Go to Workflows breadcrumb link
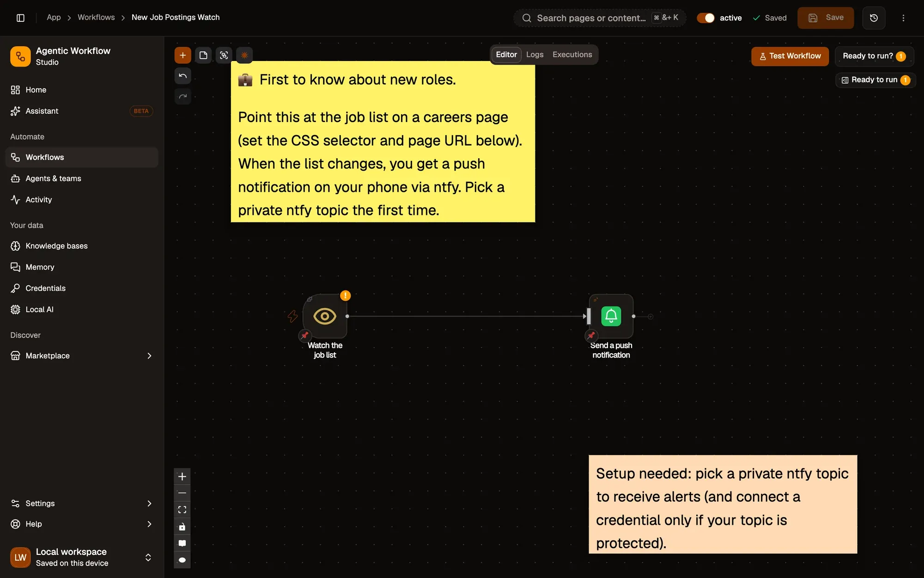 tap(96, 18)
